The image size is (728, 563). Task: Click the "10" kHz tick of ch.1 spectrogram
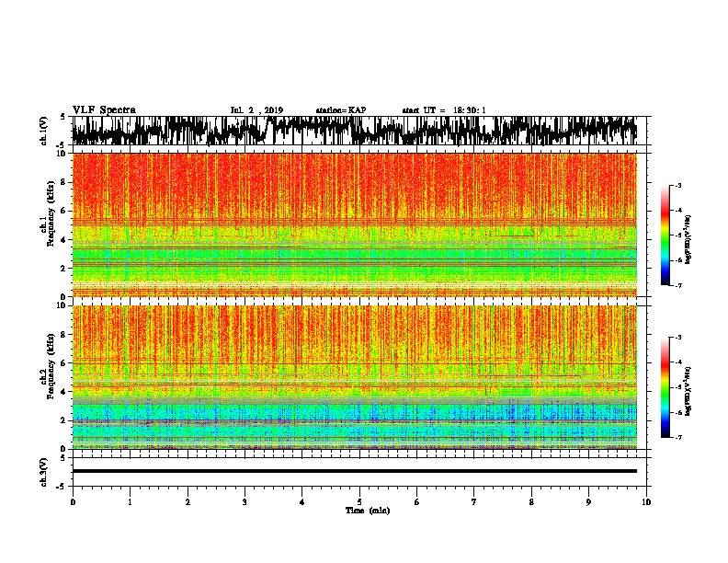pos(62,154)
